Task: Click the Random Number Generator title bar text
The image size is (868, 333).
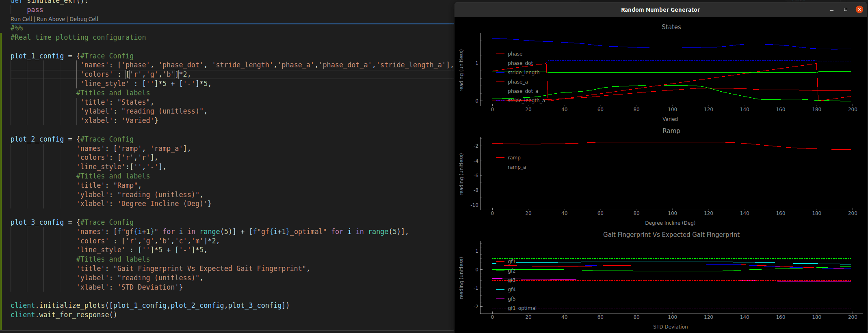Action: [x=660, y=10]
